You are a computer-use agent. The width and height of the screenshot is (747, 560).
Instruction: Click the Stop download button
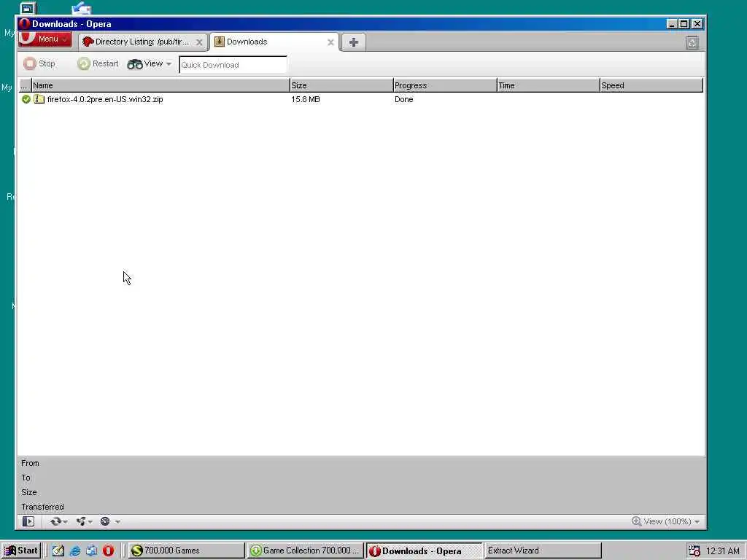[x=39, y=63]
